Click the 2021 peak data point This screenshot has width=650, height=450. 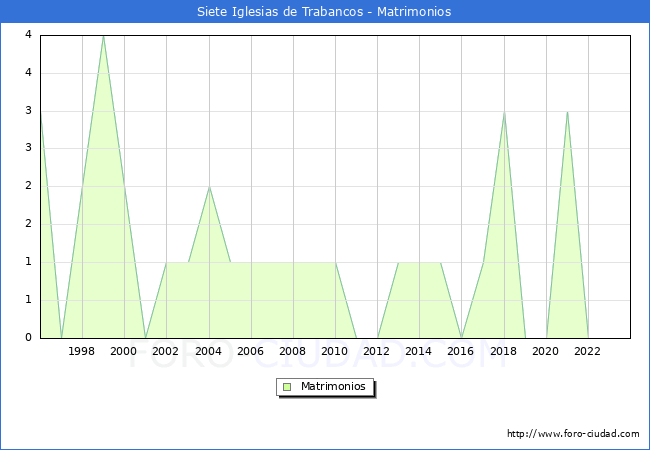click(567, 112)
